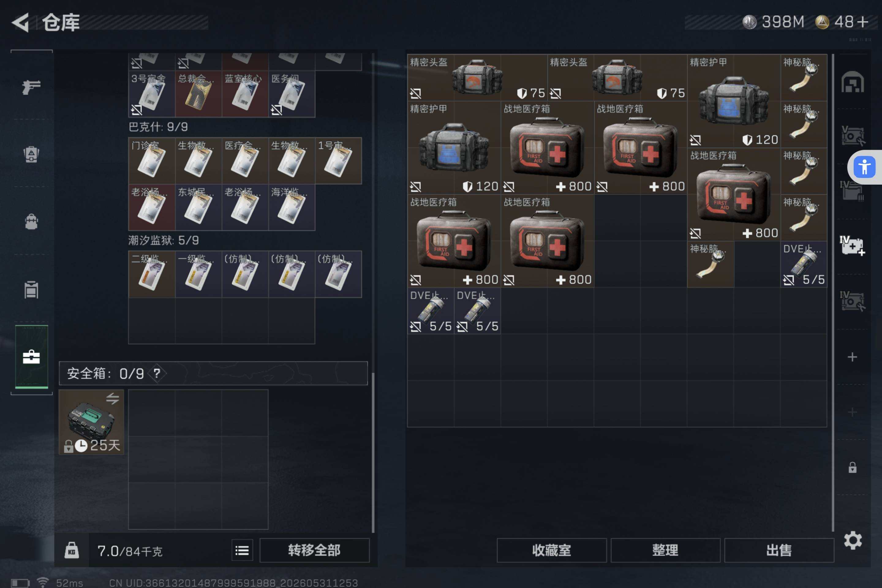Image resolution: width=882 pixels, height=588 pixels.
Task: Click the storage grid vertical scrollbar
Action: click(832, 292)
